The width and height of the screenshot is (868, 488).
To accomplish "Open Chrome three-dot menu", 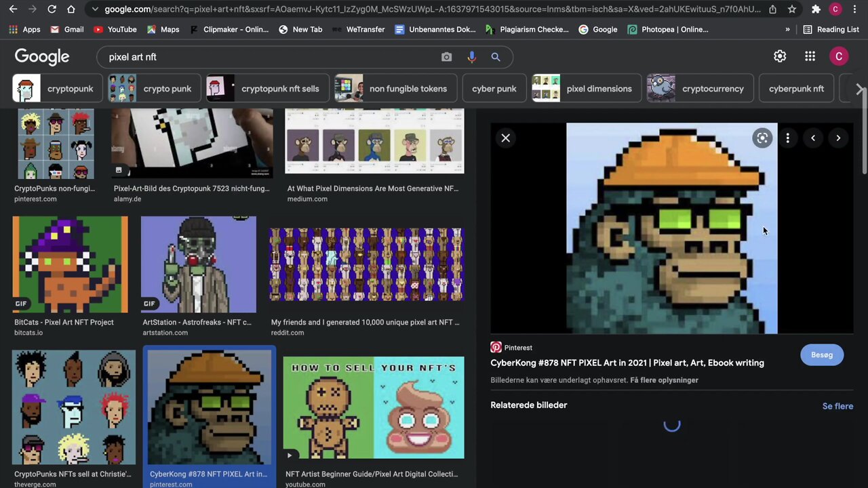I will (x=854, y=9).
